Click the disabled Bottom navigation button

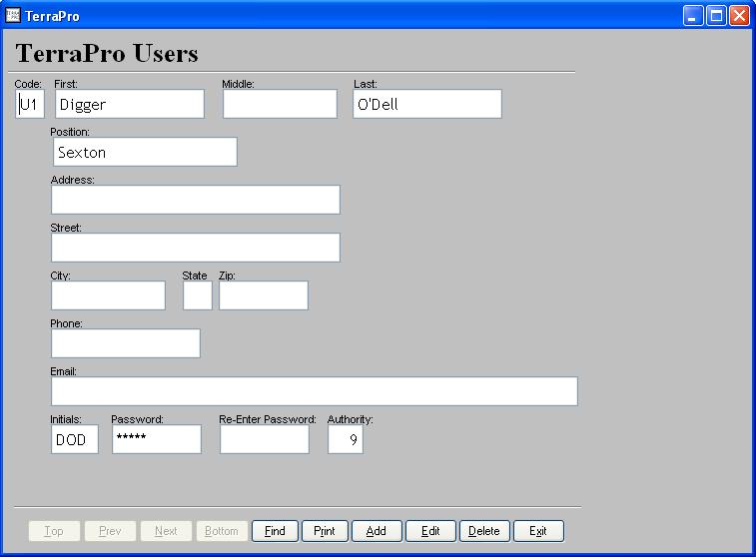coord(222,531)
